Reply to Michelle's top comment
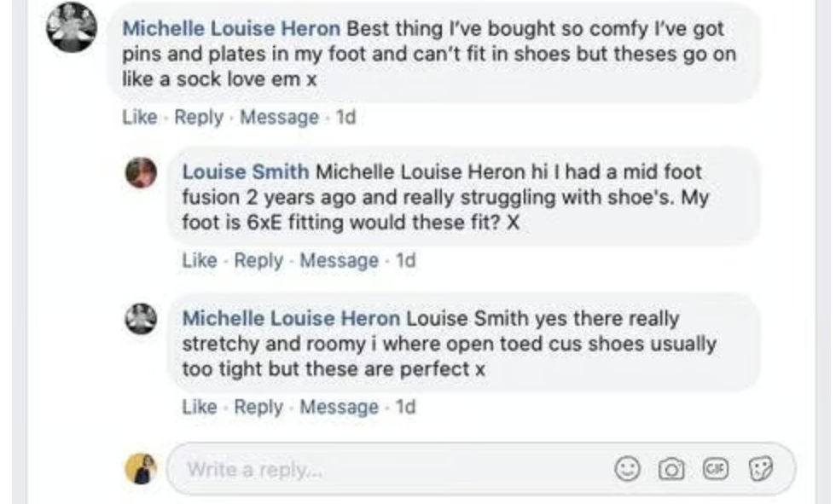 click(198, 117)
